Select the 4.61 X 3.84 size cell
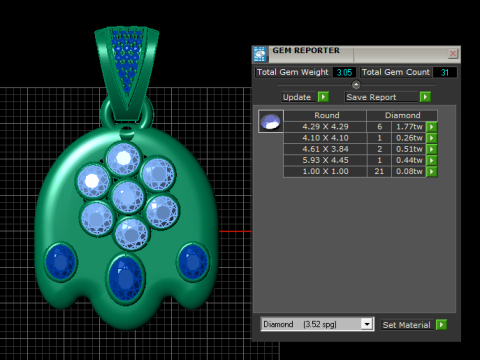The width and height of the screenshot is (480, 360). pyautogui.click(x=325, y=149)
